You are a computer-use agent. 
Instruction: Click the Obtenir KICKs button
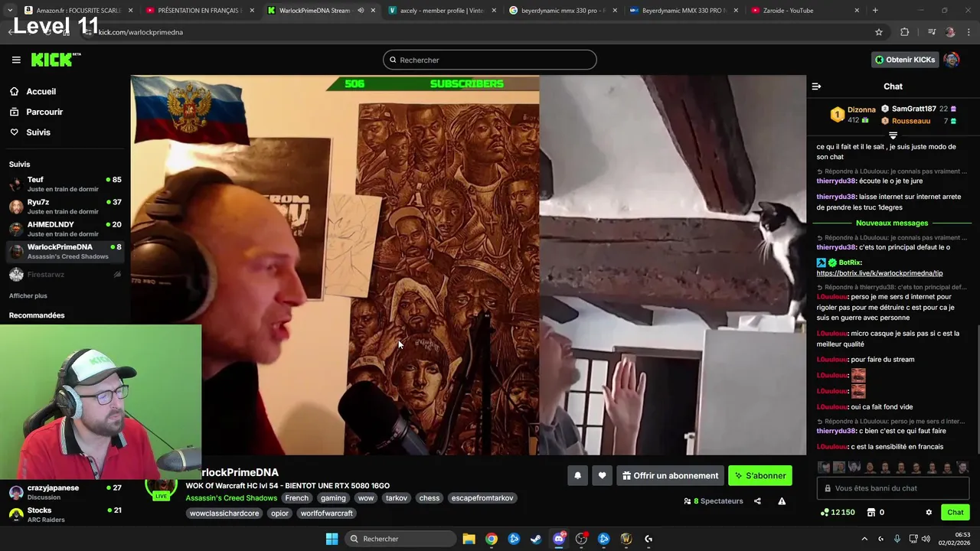coord(905,60)
